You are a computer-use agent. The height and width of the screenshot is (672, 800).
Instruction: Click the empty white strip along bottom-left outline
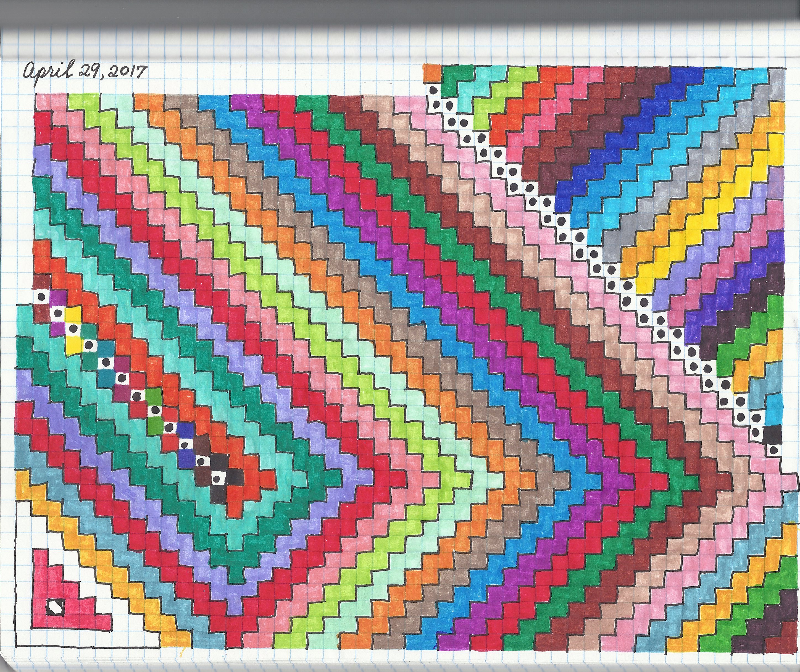point(88,639)
